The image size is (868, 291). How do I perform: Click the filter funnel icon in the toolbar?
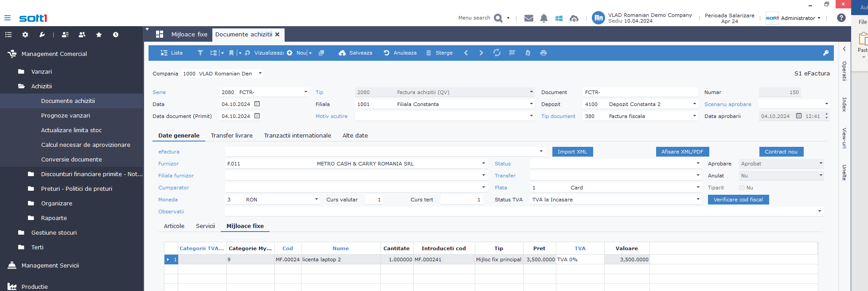[x=200, y=53]
